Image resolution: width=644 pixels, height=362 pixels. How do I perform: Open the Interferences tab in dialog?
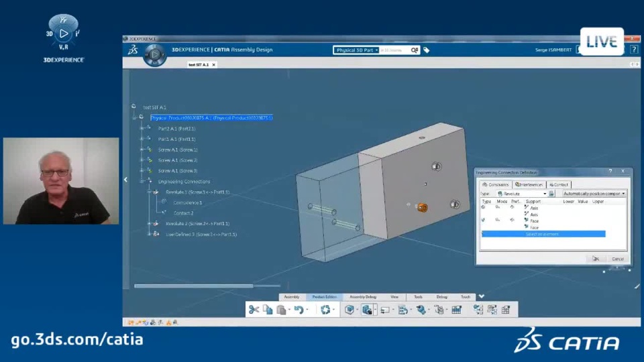coord(529,185)
